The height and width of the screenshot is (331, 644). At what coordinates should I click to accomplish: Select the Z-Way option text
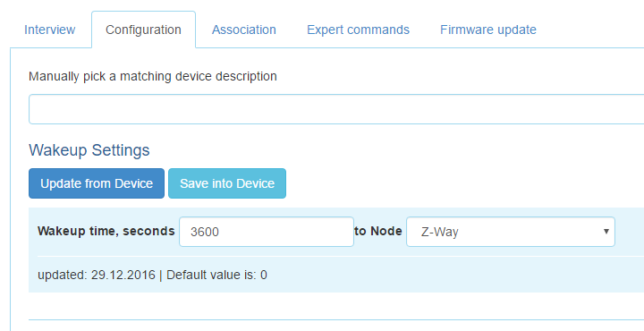click(439, 232)
